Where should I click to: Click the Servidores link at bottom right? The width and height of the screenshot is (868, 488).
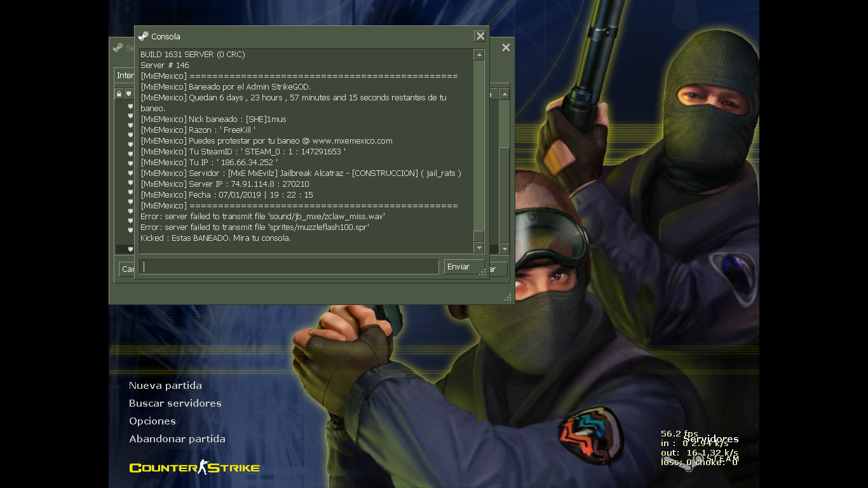711,439
